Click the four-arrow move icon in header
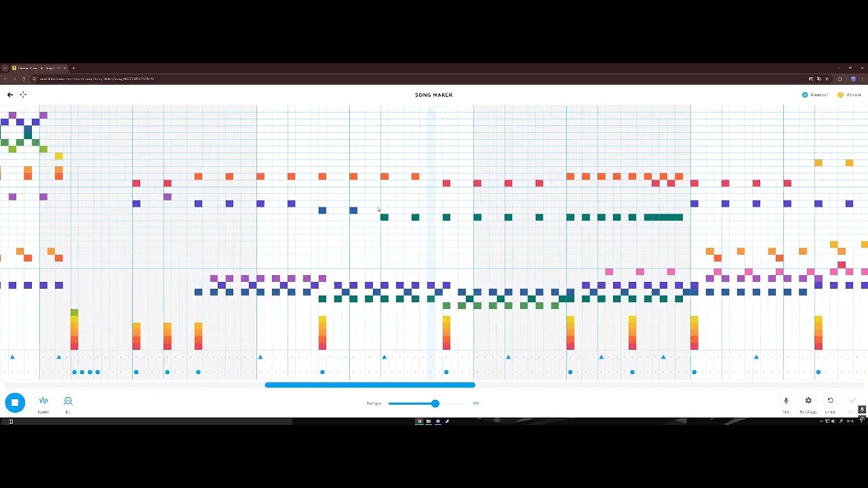Image resolution: width=868 pixels, height=488 pixels. [23, 95]
